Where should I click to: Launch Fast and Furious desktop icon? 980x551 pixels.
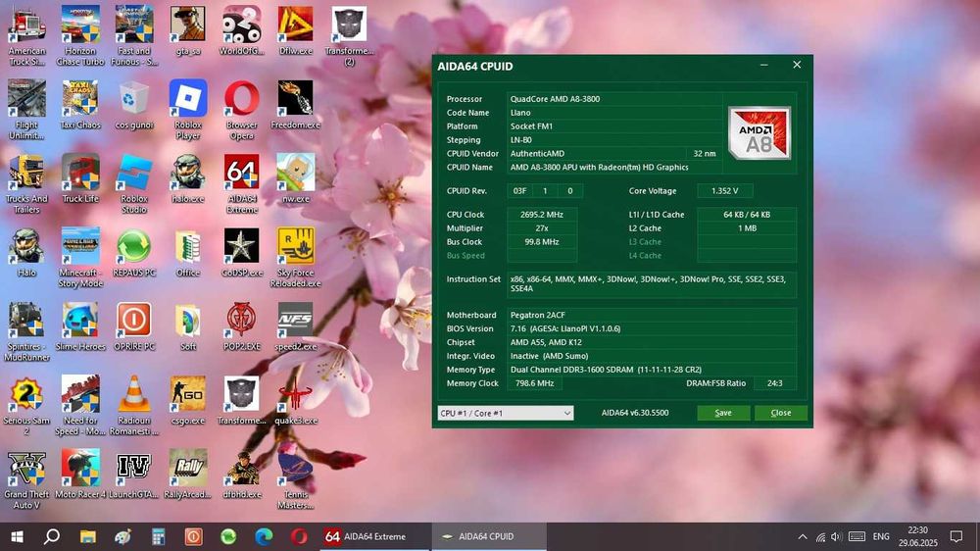[x=133, y=35]
